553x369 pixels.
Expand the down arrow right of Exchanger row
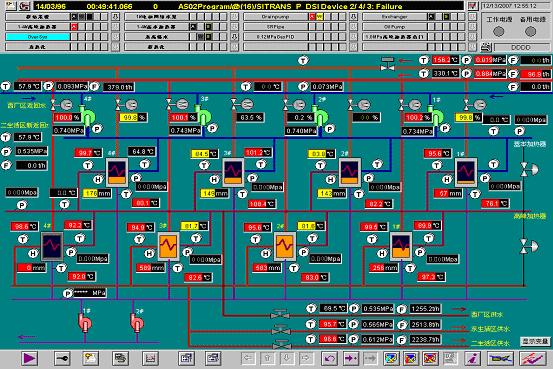(473, 17)
